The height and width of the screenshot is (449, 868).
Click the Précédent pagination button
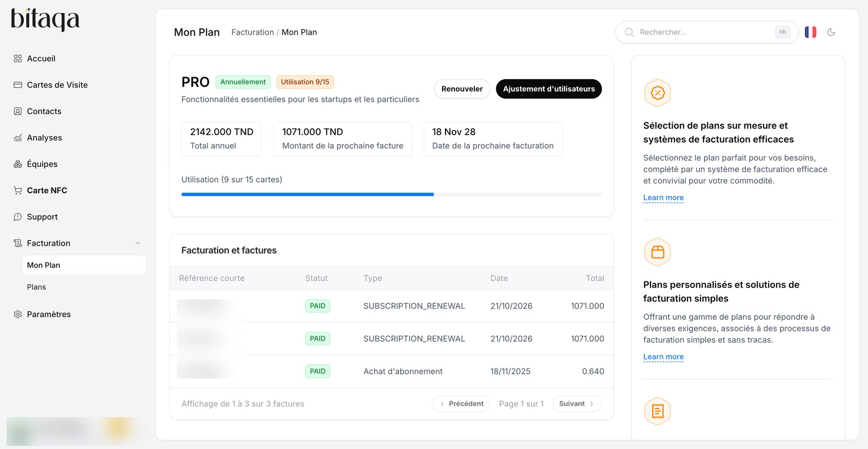pyautogui.click(x=461, y=404)
